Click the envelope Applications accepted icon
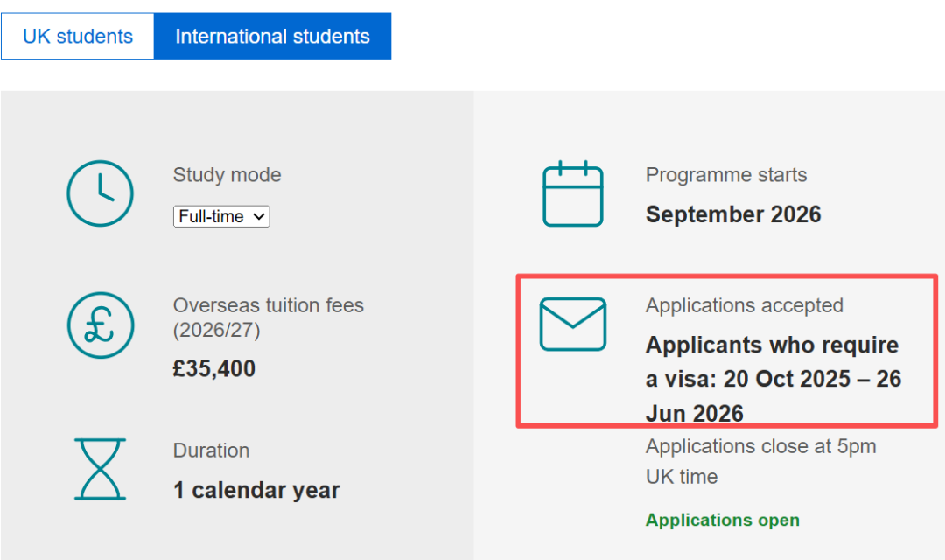 (573, 325)
